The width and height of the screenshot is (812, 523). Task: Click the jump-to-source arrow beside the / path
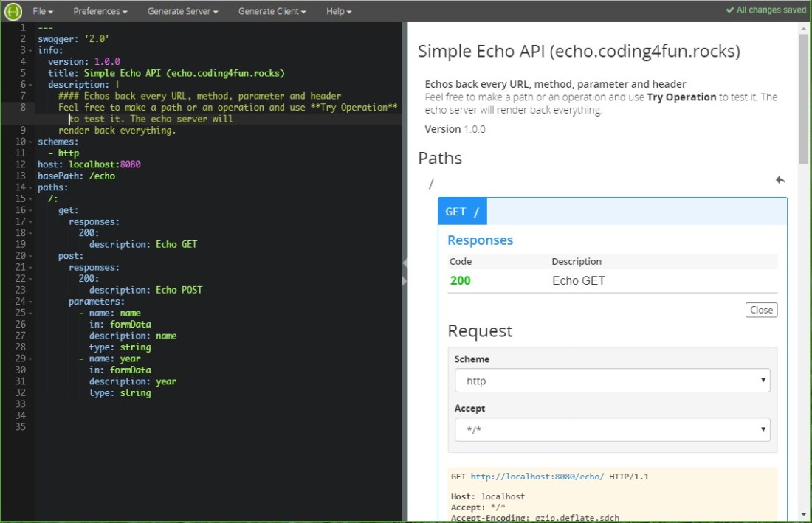point(780,180)
